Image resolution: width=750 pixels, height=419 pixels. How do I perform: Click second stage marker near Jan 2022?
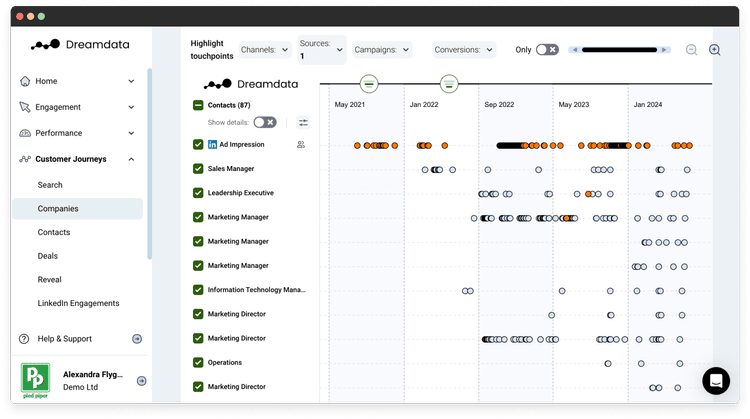pos(449,84)
